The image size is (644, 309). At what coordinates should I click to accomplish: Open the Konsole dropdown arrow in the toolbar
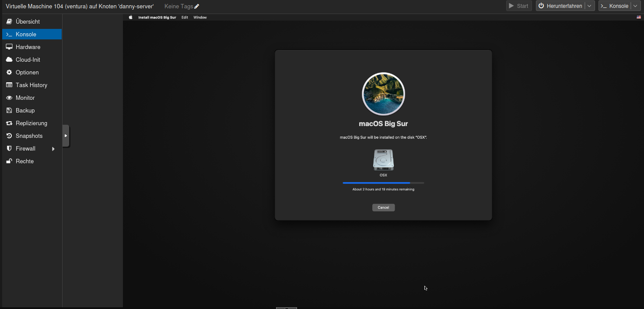635,6
